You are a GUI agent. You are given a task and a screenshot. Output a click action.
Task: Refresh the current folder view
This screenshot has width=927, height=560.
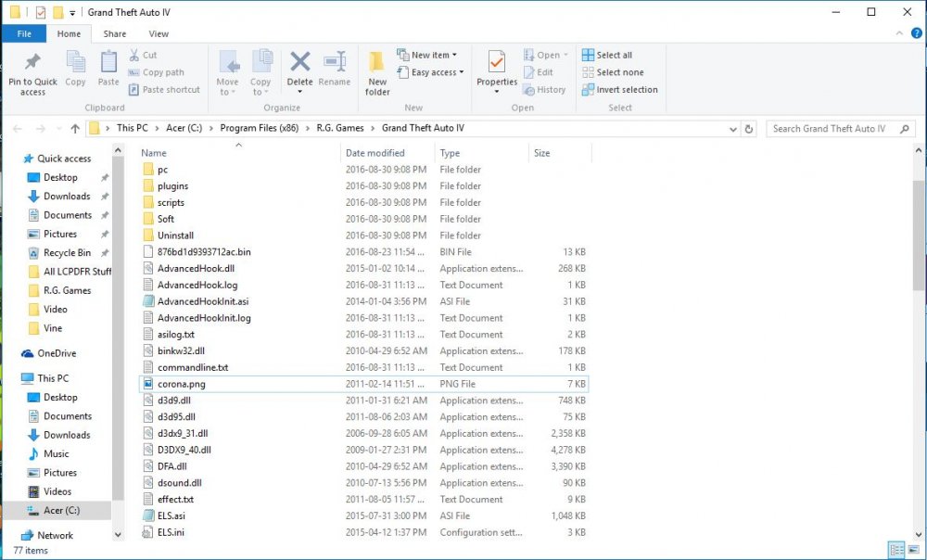click(x=749, y=129)
